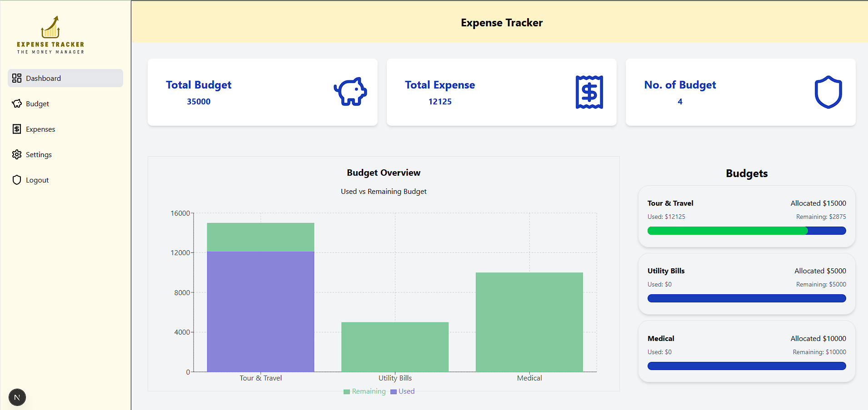Open Settings in the sidebar
This screenshot has height=410, width=868.
point(39,154)
